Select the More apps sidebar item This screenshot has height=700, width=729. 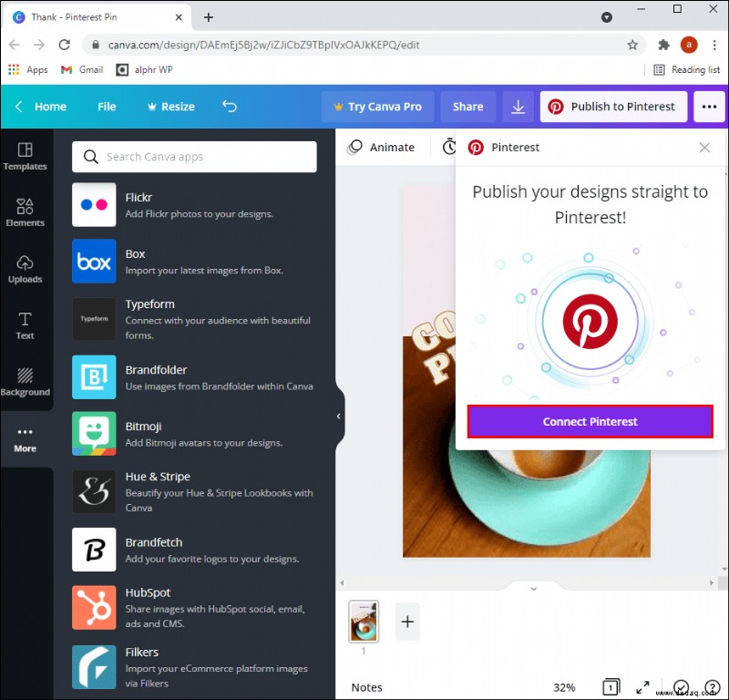(26, 439)
